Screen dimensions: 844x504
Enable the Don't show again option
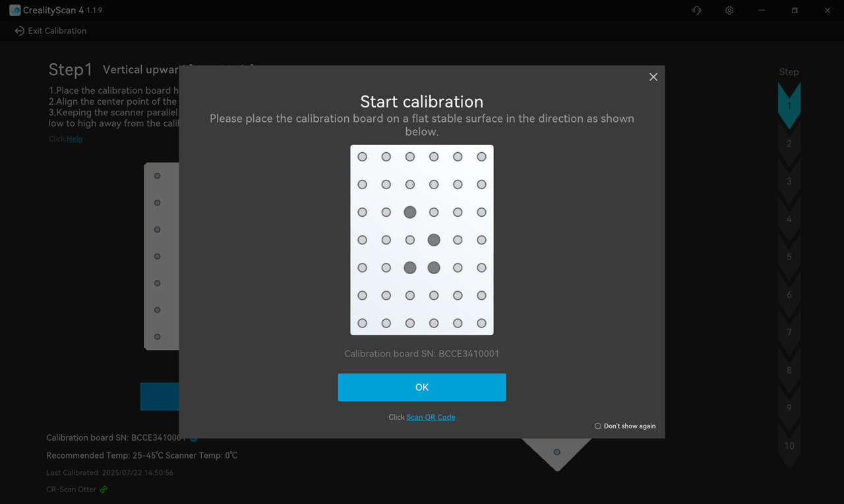click(x=598, y=426)
